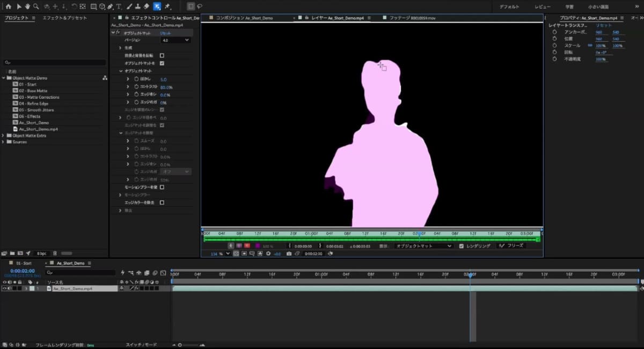
Task: Toggle the レンダリング checkbox
Action: [x=462, y=245]
